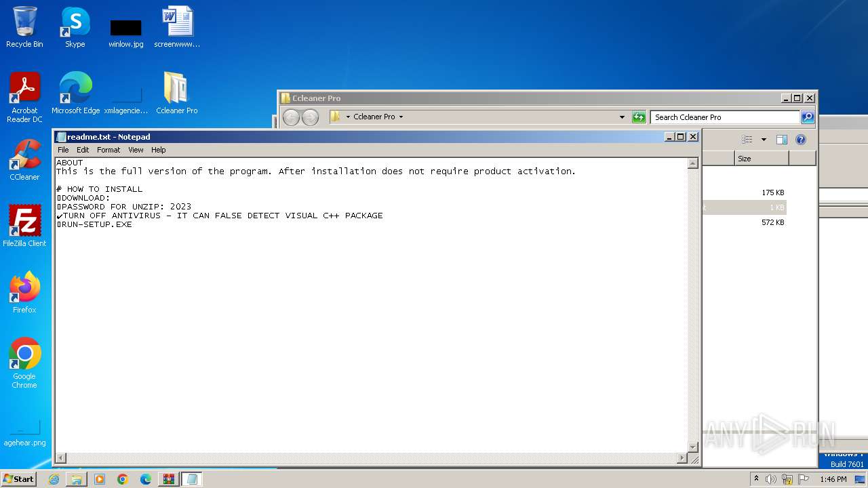868x488 pixels.
Task: Open the address bar history dropdown
Action: pyautogui.click(x=622, y=117)
